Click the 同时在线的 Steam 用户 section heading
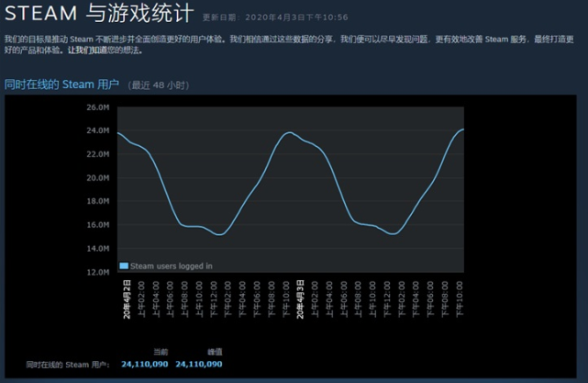Viewport: 588px width, 383px height. pos(61,84)
